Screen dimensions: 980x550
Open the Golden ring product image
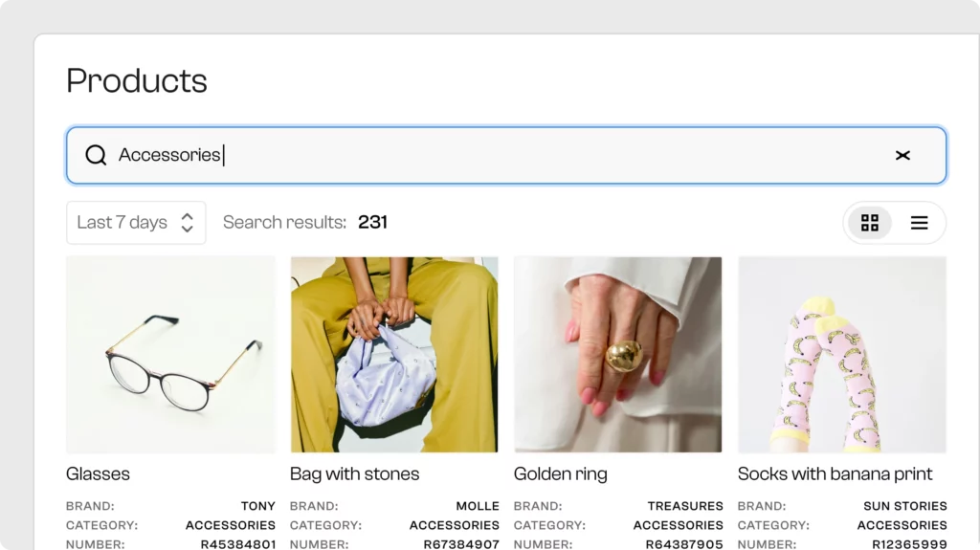pos(617,354)
